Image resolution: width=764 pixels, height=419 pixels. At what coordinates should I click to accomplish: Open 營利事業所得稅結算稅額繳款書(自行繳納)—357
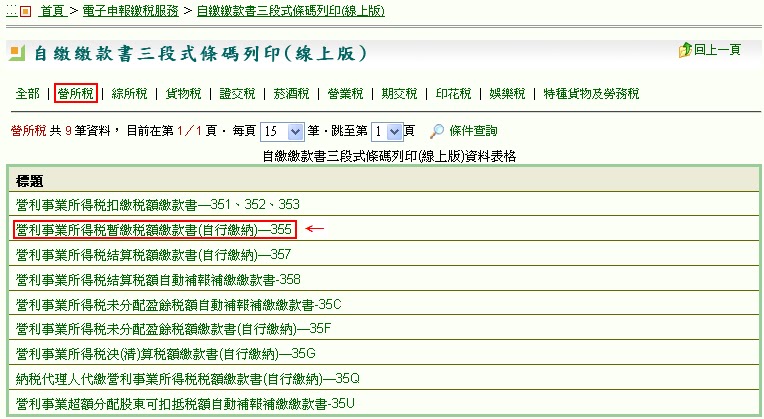[153, 254]
